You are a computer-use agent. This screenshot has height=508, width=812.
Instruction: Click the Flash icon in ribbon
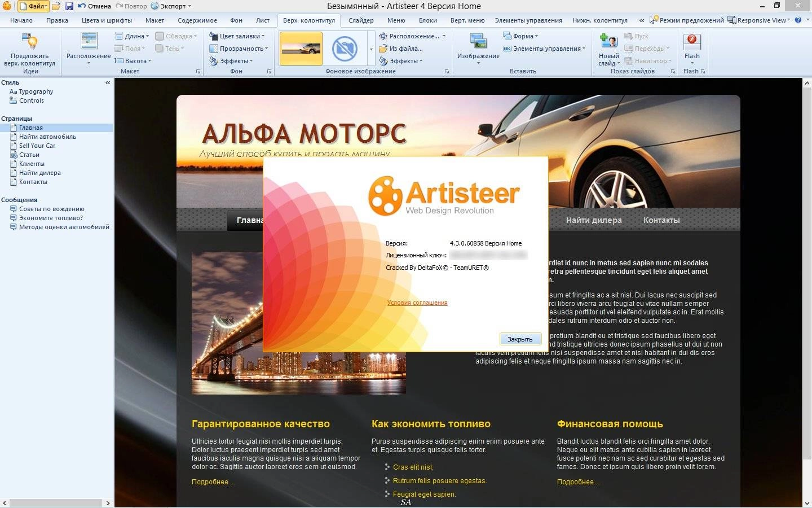tap(692, 42)
